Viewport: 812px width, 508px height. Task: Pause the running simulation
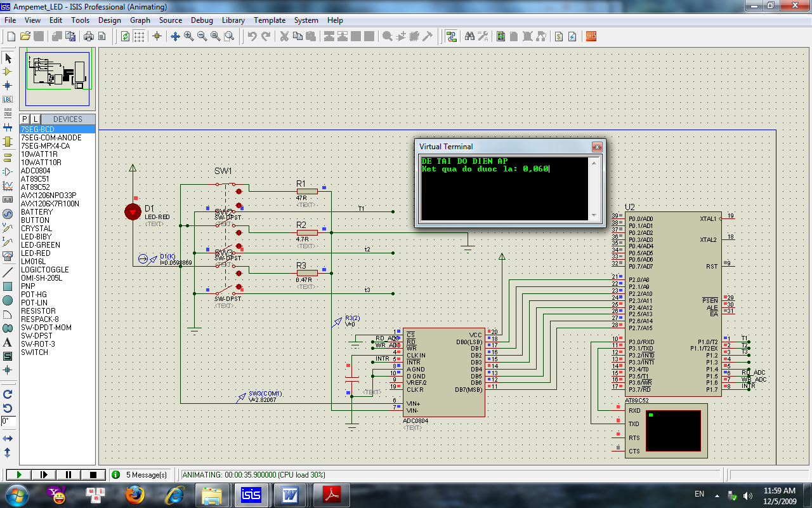[x=69, y=474]
